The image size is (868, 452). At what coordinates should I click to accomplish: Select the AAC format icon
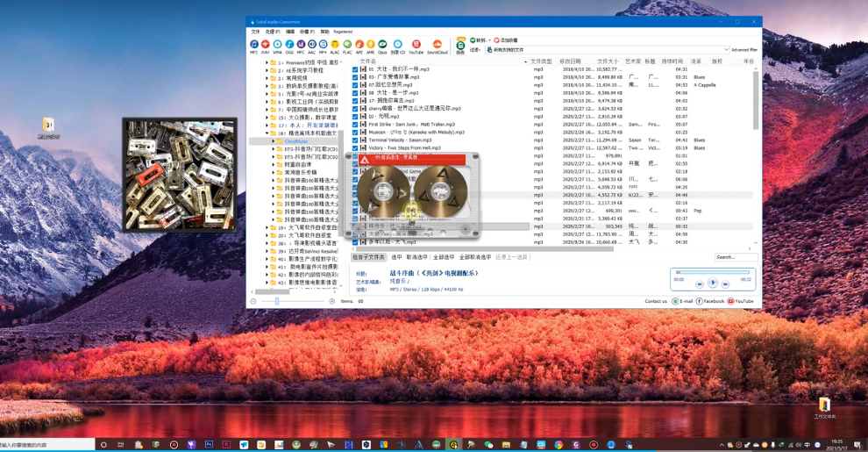pyautogui.click(x=311, y=45)
